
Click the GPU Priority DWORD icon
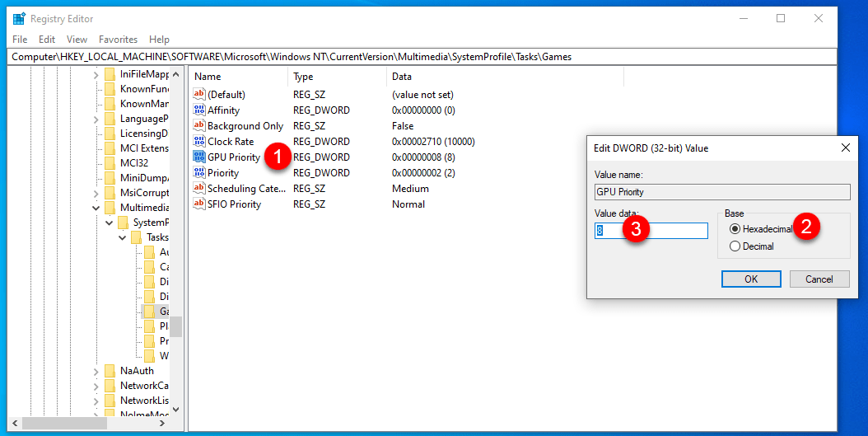(198, 157)
